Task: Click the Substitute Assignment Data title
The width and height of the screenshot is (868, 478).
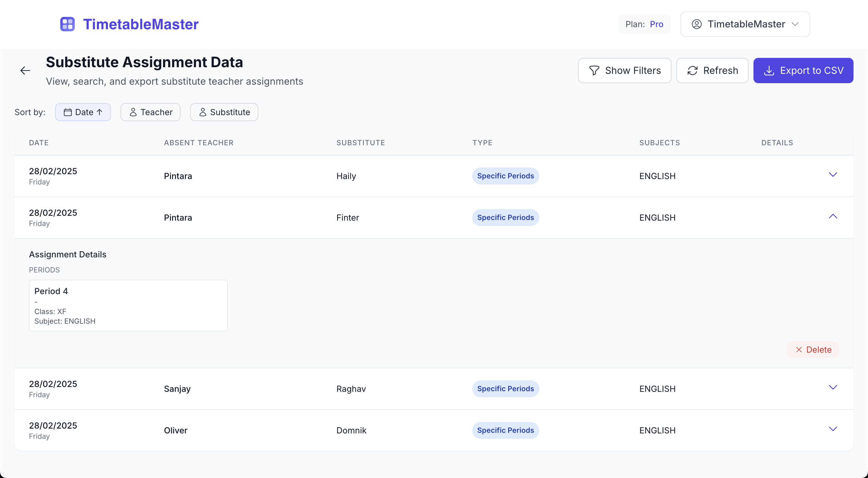Action: point(145,62)
